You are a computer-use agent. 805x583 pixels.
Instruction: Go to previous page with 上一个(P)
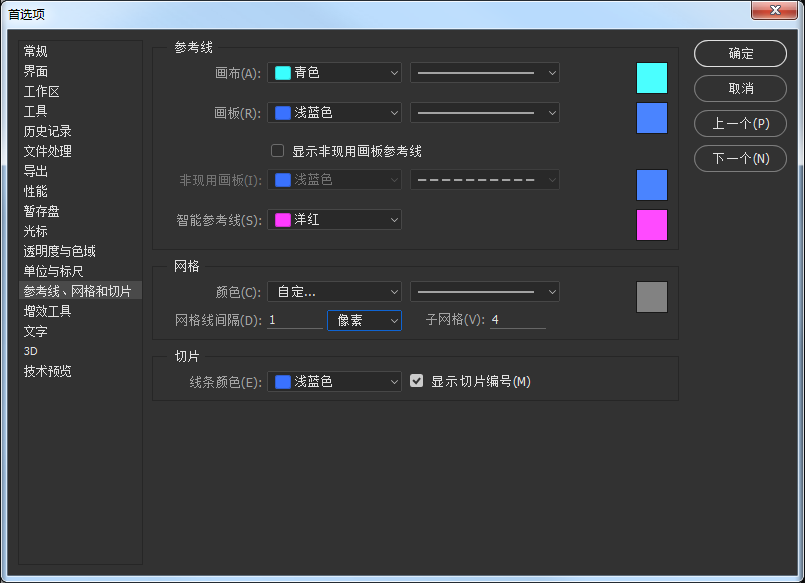point(740,123)
